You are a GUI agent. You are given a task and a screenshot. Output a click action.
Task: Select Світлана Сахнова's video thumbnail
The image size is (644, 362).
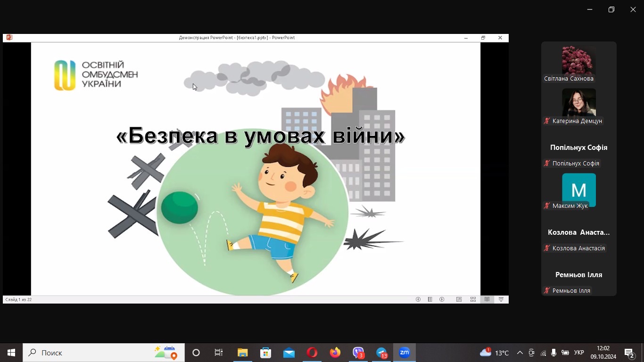pyautogui.click(x=578, y=60)
